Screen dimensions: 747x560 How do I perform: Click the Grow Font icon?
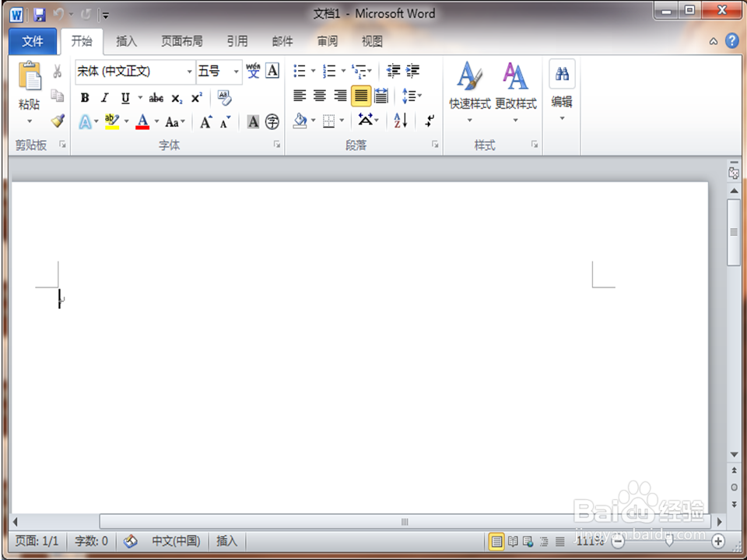point(205,122)
